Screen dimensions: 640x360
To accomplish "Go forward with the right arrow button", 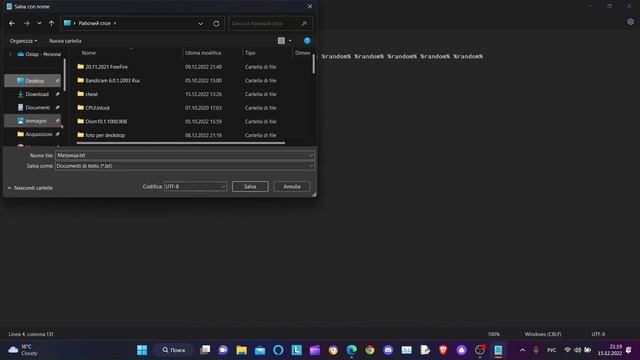I will (x=27, y=24).
